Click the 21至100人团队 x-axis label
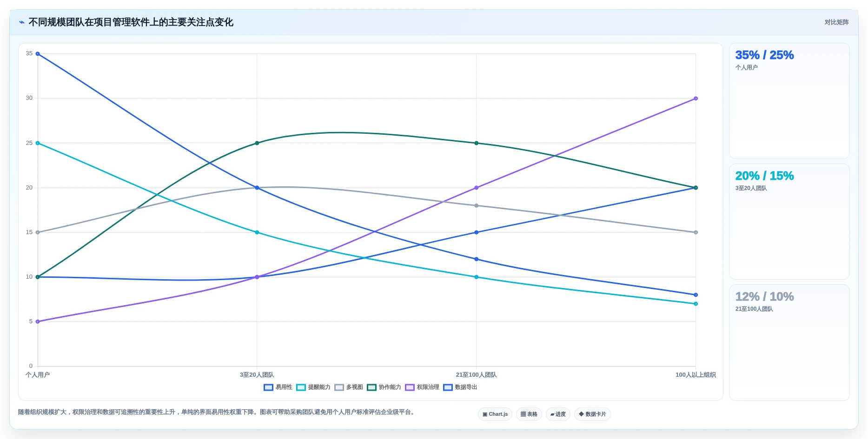 [476, 375]
